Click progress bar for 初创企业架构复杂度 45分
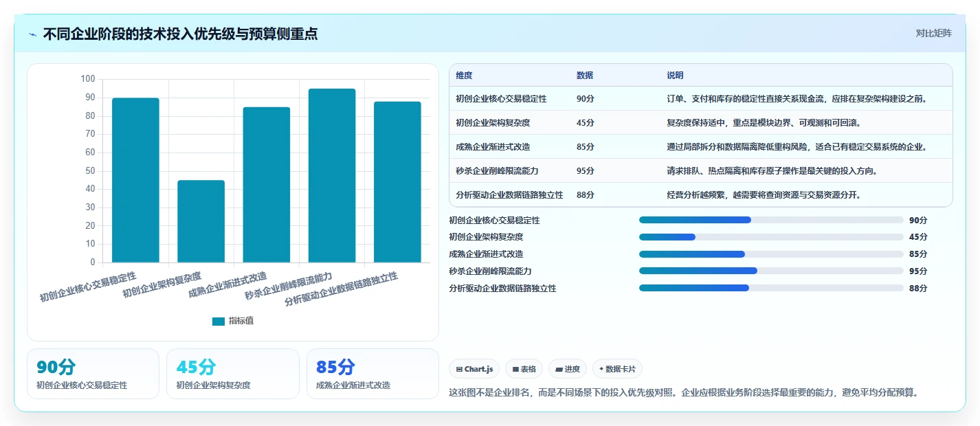 coord(771,237)
